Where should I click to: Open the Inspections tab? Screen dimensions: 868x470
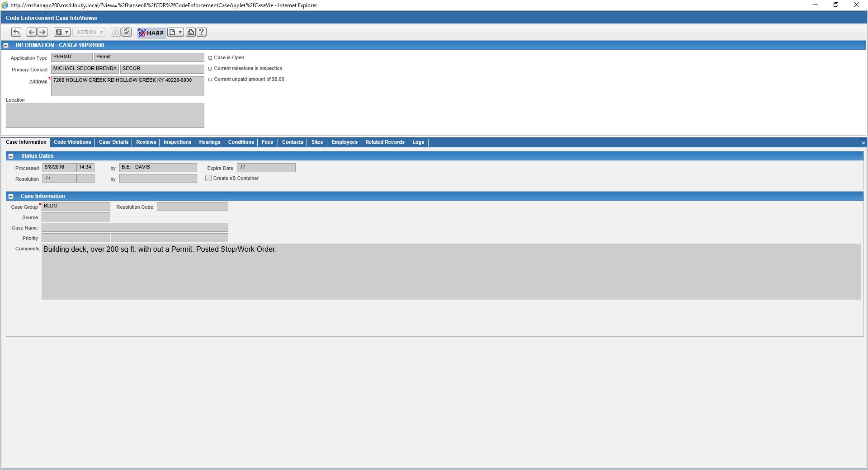(177, 142)
